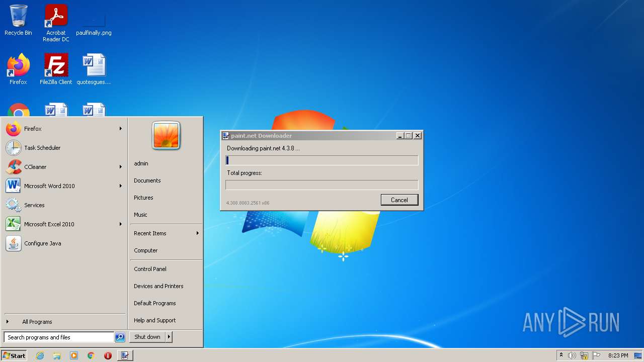Expand the Recent Items submenu
Screen dimensions: 644x362
[166, 233]
